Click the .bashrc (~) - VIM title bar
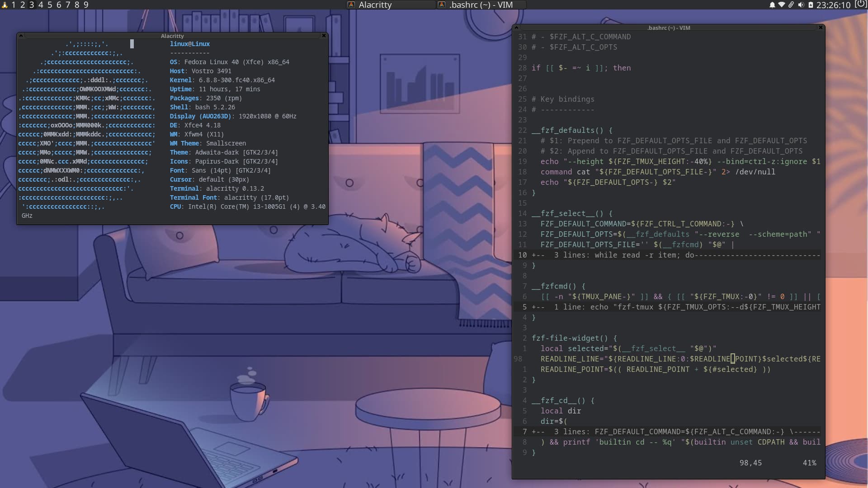868x488 pixels. pos(668,28)
